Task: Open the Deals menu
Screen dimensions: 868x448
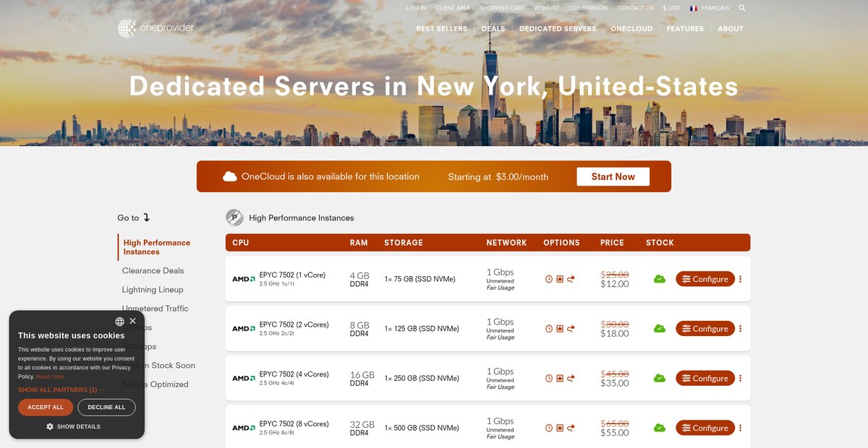Action: [x=493, y=29]
